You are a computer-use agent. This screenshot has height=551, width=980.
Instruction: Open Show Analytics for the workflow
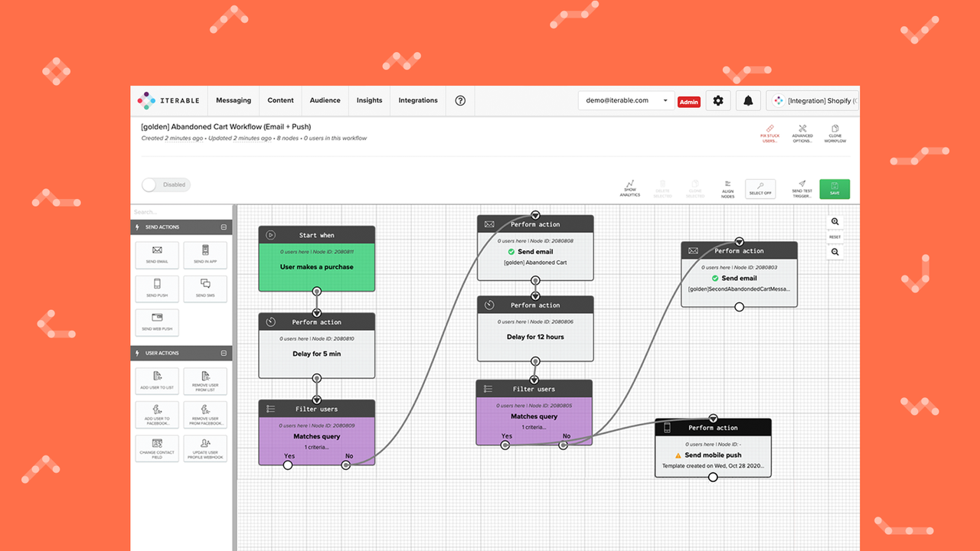(x=629, y=188)
